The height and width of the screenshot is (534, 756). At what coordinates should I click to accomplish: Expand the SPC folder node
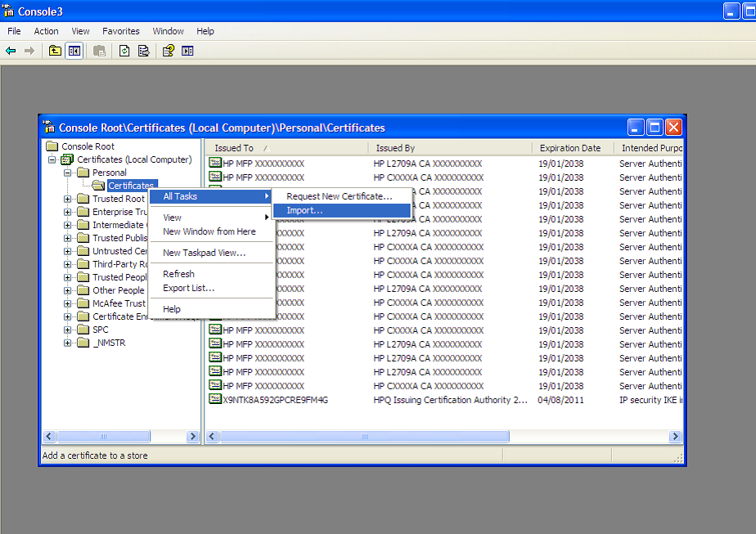click(x=68, y=330)
